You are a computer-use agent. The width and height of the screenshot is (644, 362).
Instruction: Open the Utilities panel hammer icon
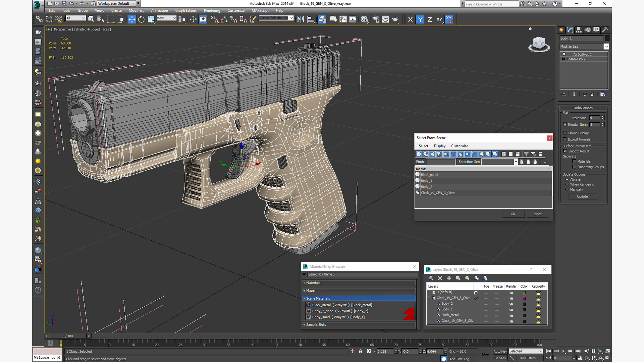point(605,30)
